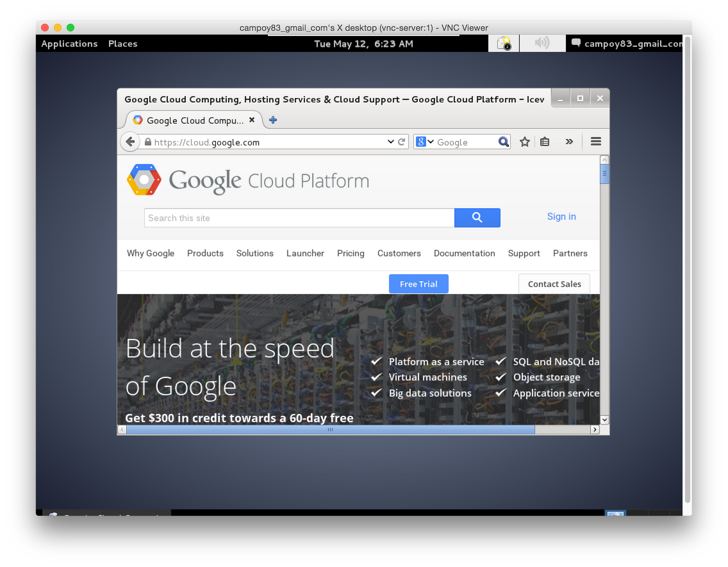The image size is (728, 567).
Task: Reload the page using the refresh icon
Action: click(401, 142)
